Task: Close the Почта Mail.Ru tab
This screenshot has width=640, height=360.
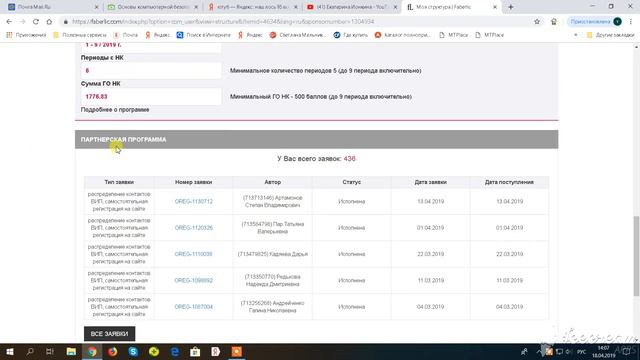Action: [x=96, y=7]
